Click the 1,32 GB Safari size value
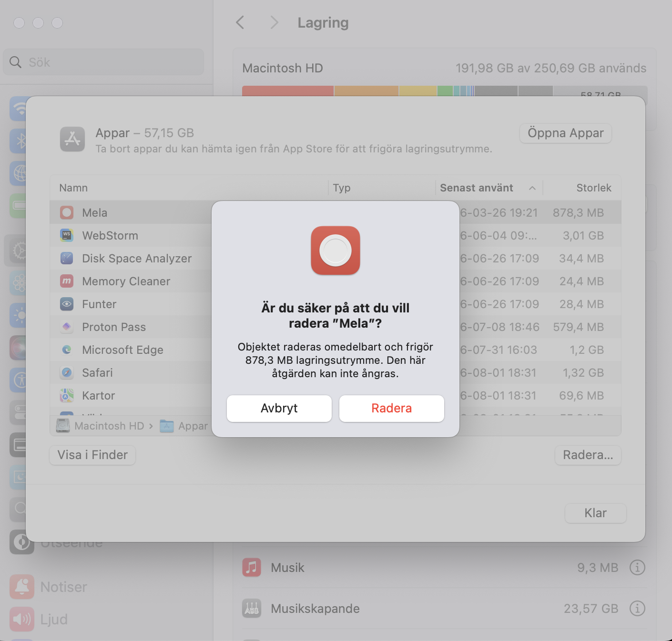This screenshot has width=672, height=641. (x=583, y=372)
